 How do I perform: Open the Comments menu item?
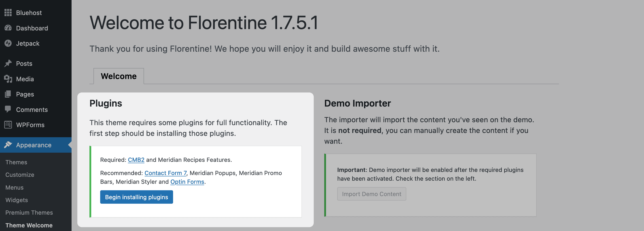click(32, 110)
